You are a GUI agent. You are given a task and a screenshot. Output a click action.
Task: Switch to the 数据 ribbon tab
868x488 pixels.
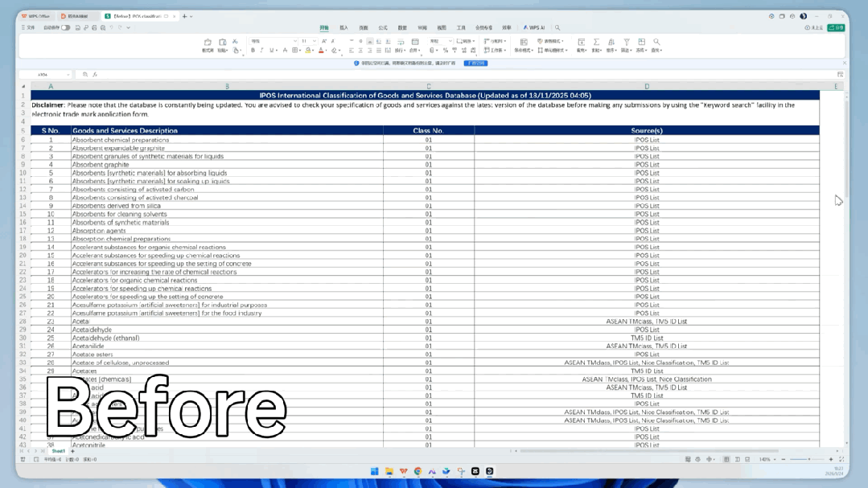click(x=402, y=27)
